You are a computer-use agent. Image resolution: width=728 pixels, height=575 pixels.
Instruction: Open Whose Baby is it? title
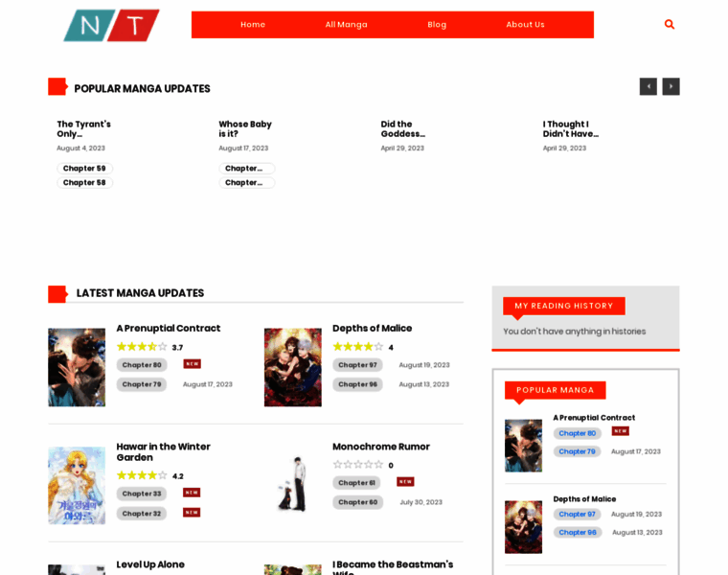[245, 128]
